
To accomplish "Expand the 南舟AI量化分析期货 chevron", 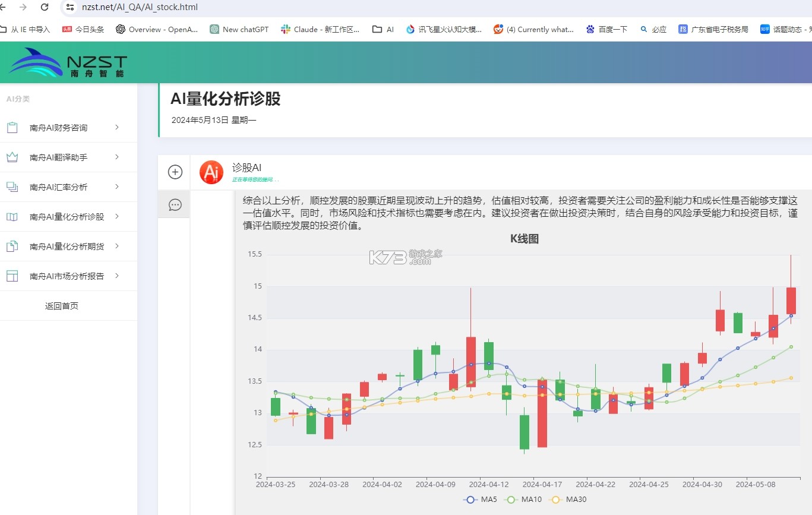I will tap(117, 246).
